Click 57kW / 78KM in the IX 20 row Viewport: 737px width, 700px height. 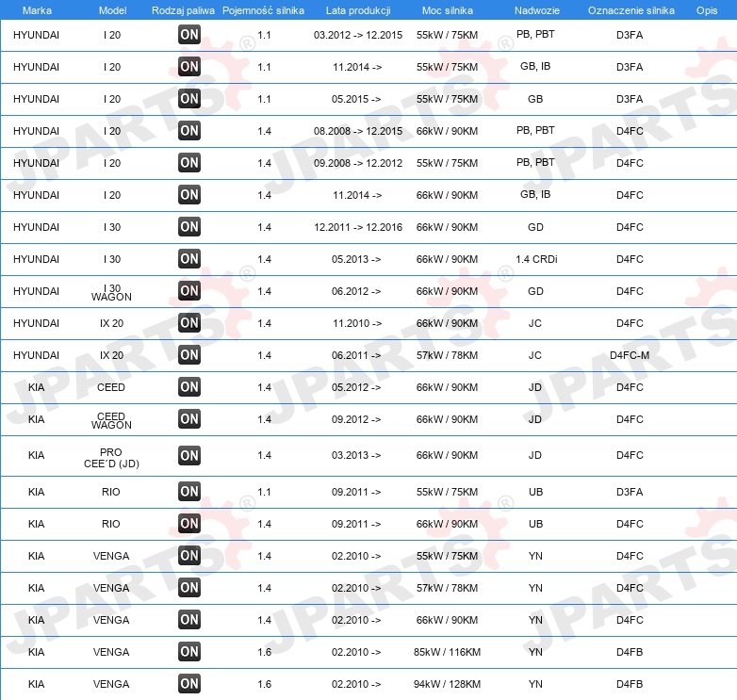(x=447, y=355)
